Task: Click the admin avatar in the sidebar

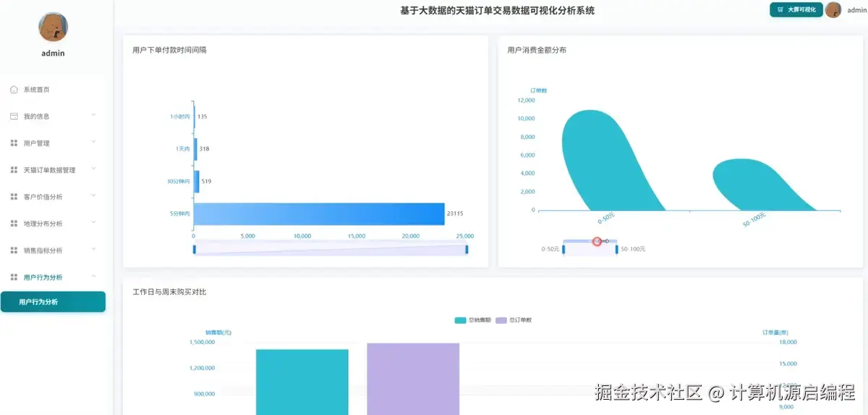Action: (x=53, y=27)
